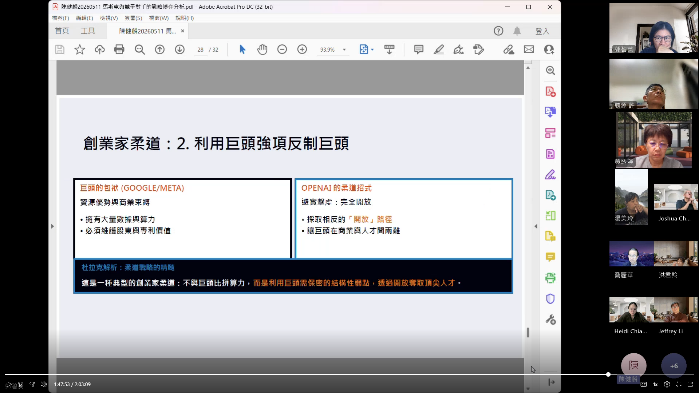Close the open PDF document tab
This screenshot has height=393, width=699.
point(182,31)
